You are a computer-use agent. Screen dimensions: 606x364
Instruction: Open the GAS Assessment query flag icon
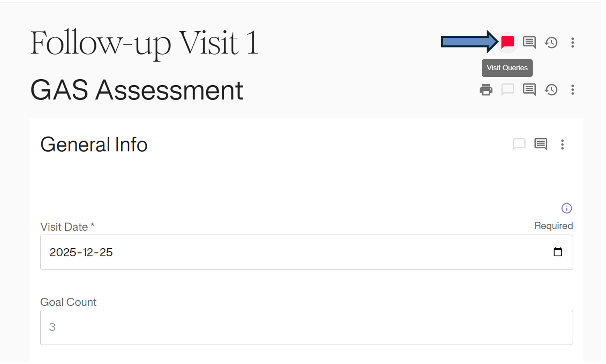(x=508, y=90)
